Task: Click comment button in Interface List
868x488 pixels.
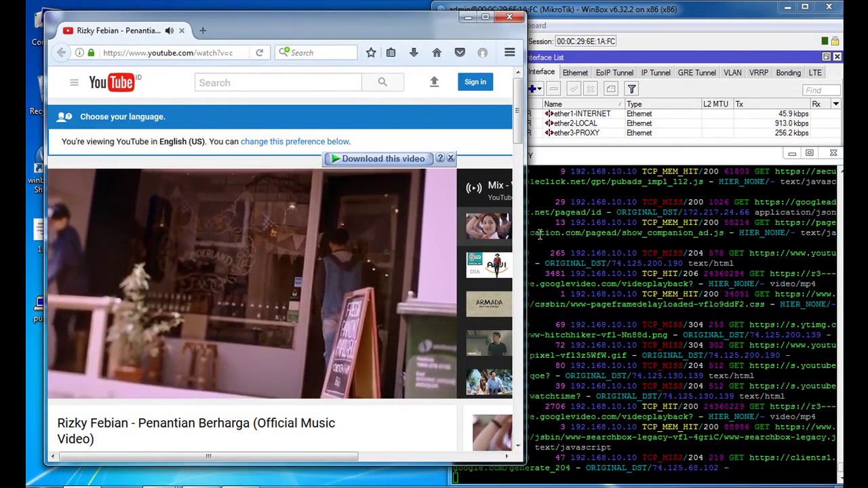Action: (611, 89)
